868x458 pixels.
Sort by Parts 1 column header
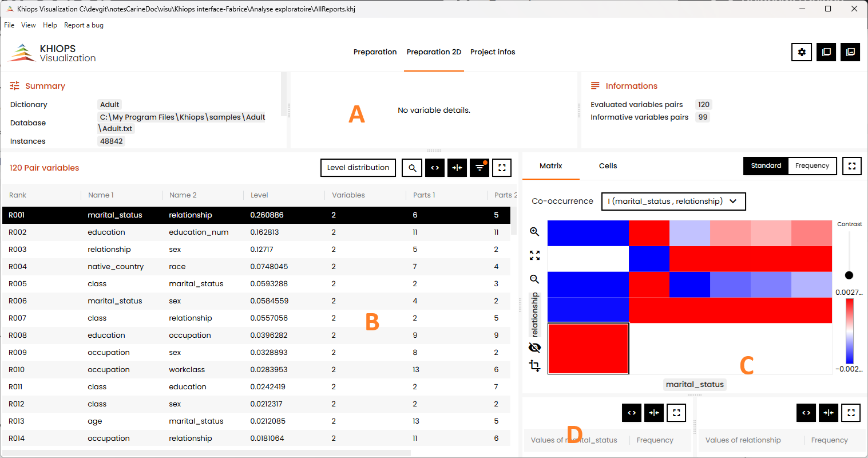424,195
